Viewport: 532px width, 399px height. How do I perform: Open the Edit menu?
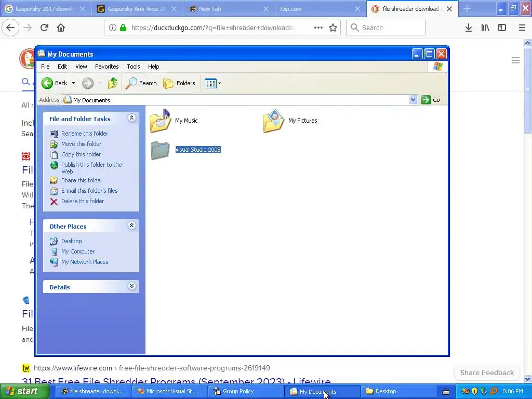coord(62,66)
